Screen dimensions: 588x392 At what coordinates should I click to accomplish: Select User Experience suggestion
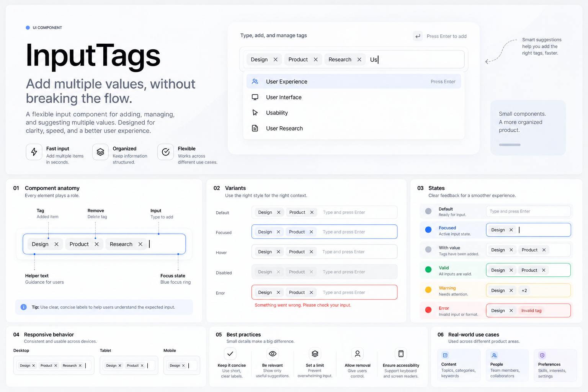point(353,82)
